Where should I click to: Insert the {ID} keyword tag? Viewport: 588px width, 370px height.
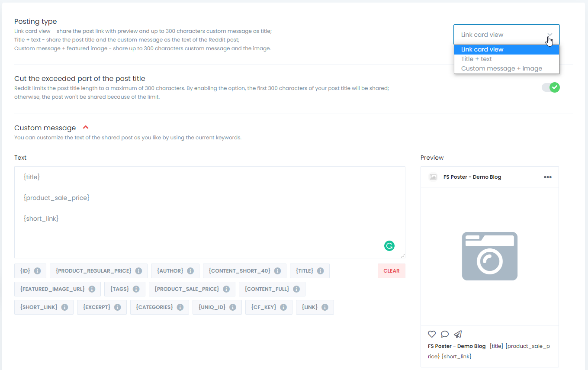(x=30, y=271)
